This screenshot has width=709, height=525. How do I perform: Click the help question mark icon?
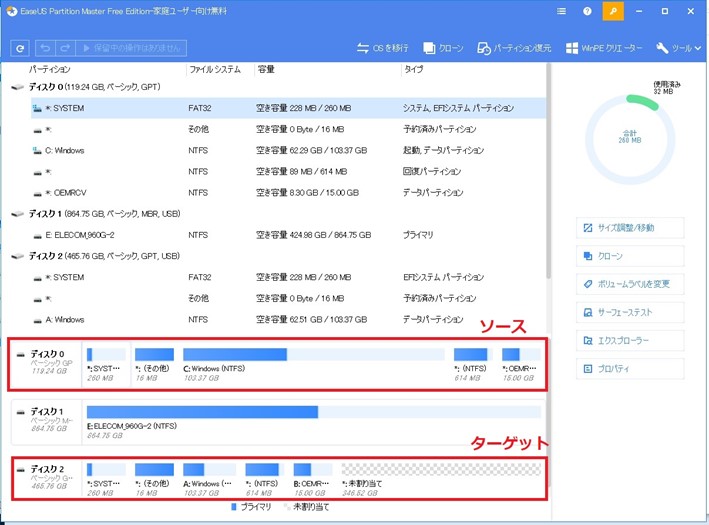tap(587, 11)
